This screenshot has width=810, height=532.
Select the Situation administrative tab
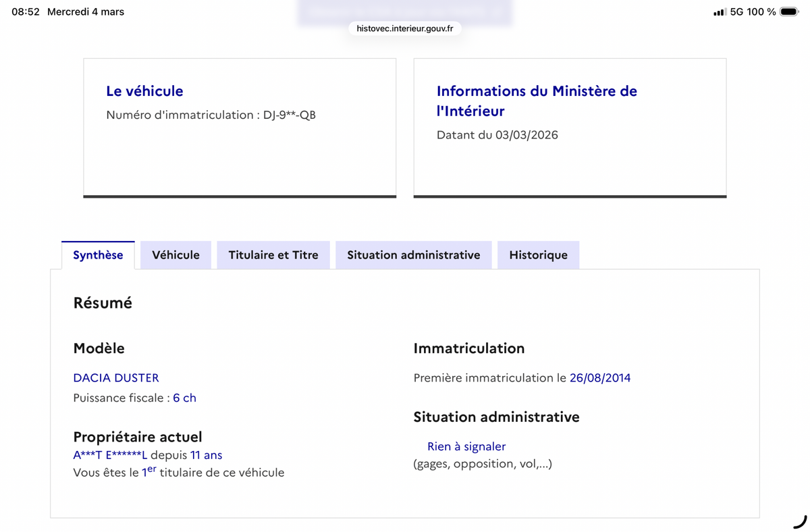point(414,255)
